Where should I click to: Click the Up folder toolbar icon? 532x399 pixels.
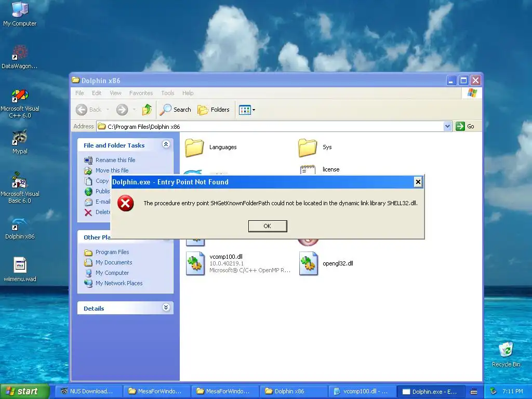coord(147,110)
